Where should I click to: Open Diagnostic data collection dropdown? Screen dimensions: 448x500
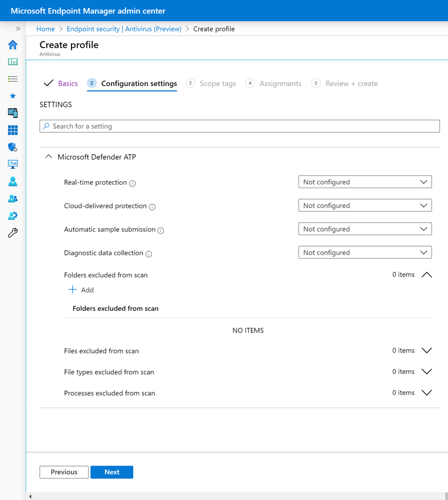[x=365, y=253]
